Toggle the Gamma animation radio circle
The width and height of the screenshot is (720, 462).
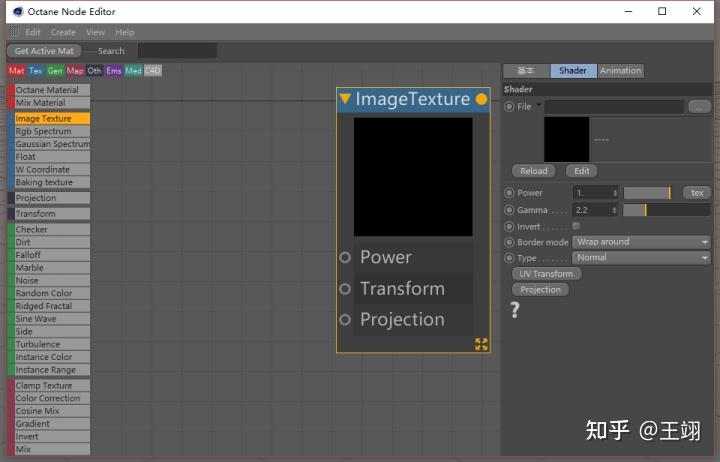510,210
